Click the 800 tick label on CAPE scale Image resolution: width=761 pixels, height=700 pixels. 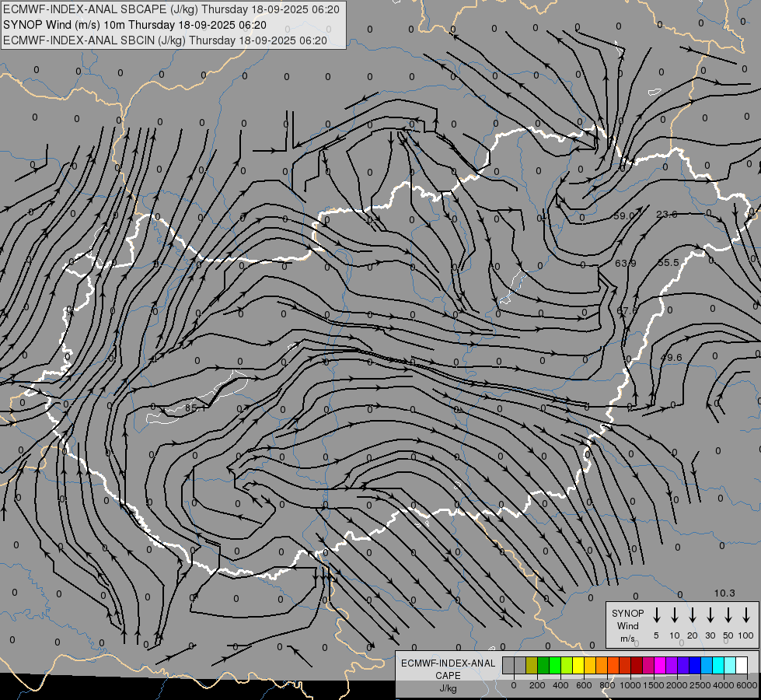tap(607, 685)
